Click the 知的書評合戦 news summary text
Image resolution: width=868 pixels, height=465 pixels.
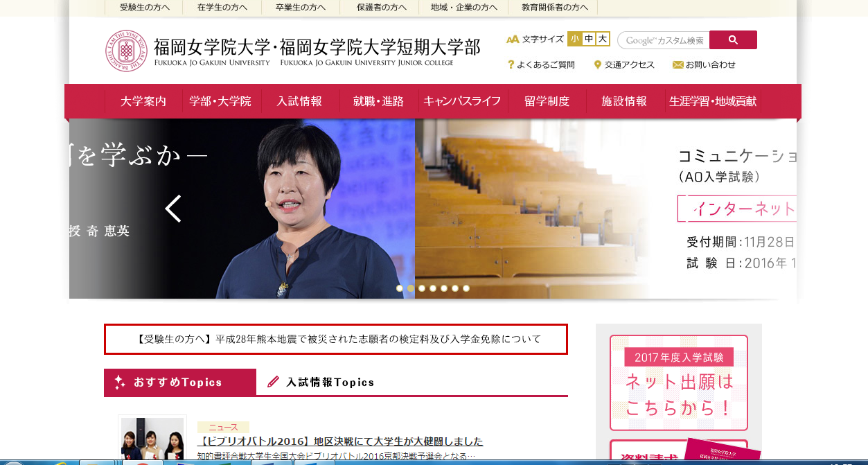point(336,456)
